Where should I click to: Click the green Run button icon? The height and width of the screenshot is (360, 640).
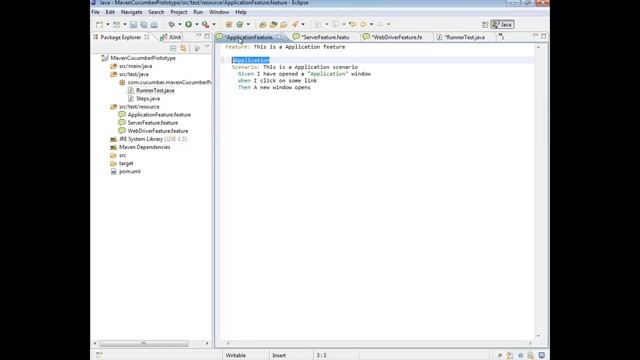(x=189, y=24)
